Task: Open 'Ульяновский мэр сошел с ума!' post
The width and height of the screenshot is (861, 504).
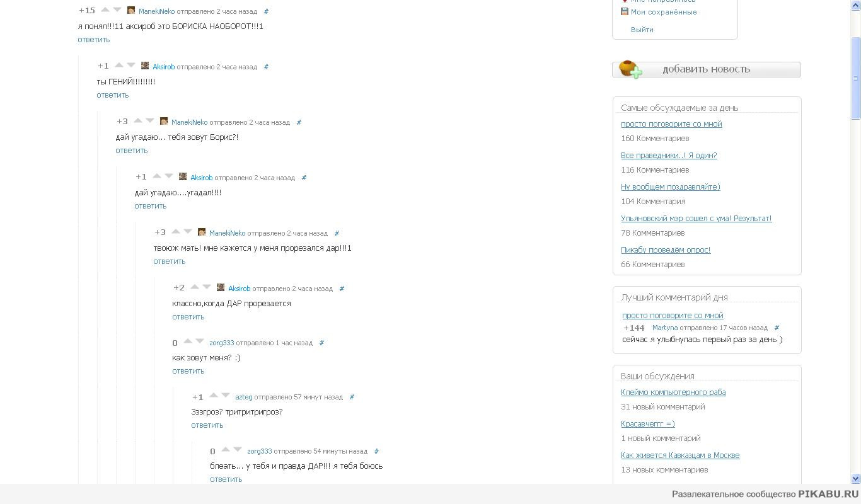Action: click(696, 218)
